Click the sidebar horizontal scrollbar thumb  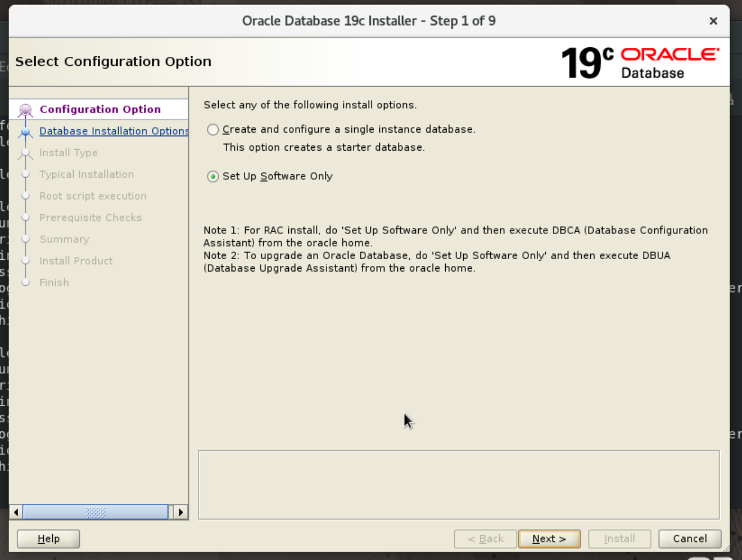point(96,512)
